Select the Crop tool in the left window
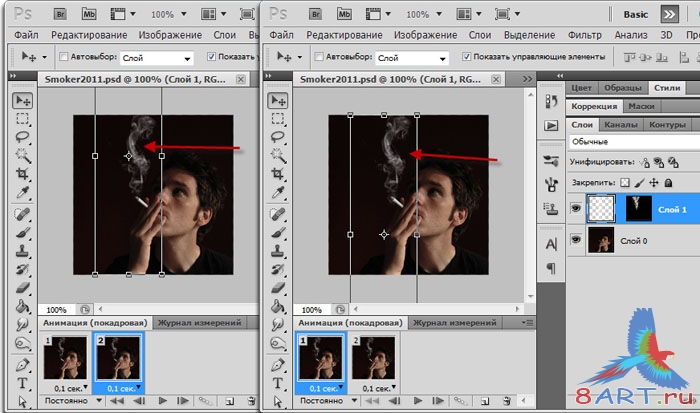The height and width of the screenshot is (413, 700). [22, 174]
